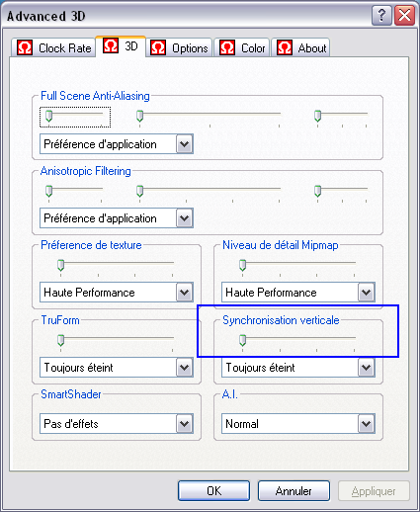
Task: Expand the SmartShader effects dropdown
Action: [185, 424]
